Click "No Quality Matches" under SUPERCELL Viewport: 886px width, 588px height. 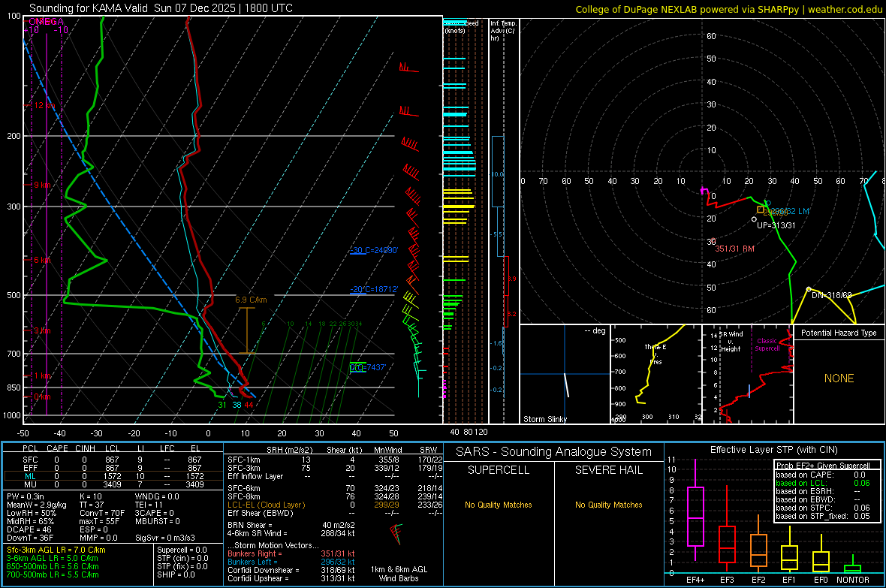coord(499,505)
